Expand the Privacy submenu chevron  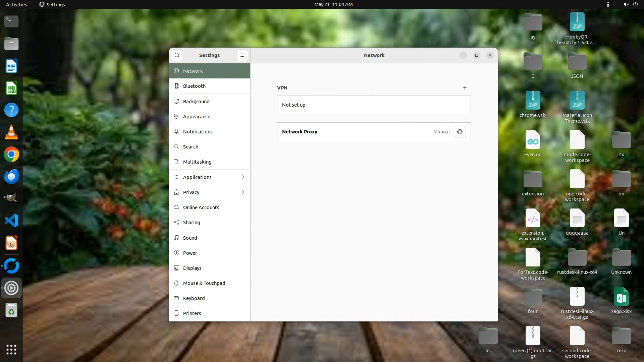coord(243,192)
